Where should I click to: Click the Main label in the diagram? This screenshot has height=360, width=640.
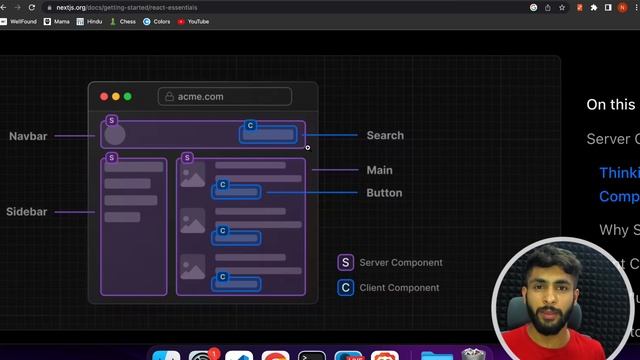[379, 170]
